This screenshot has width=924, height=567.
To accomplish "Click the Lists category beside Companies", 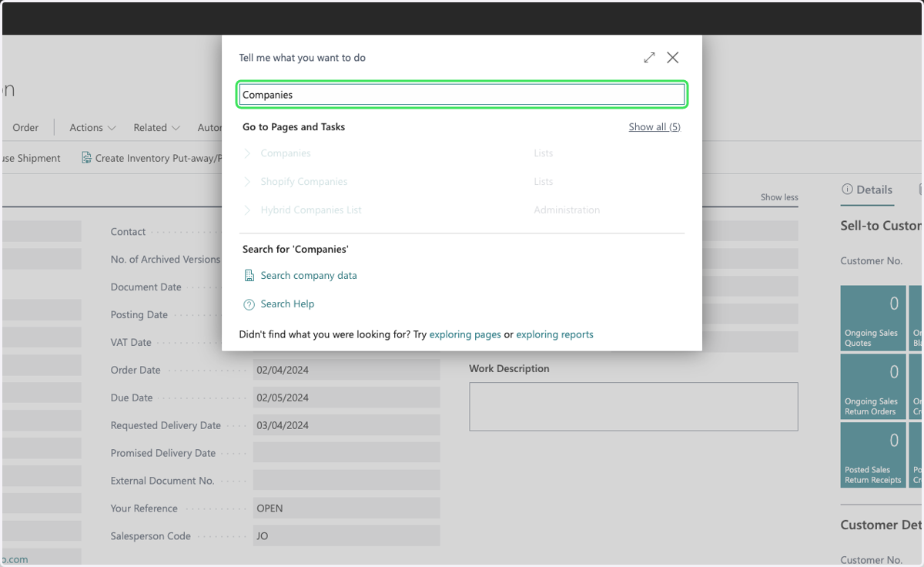I will coord(544,153).
